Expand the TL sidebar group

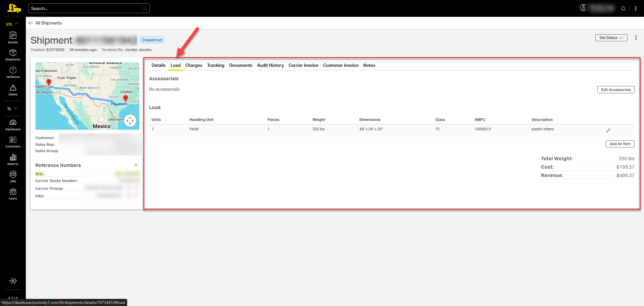pos(13,109)
